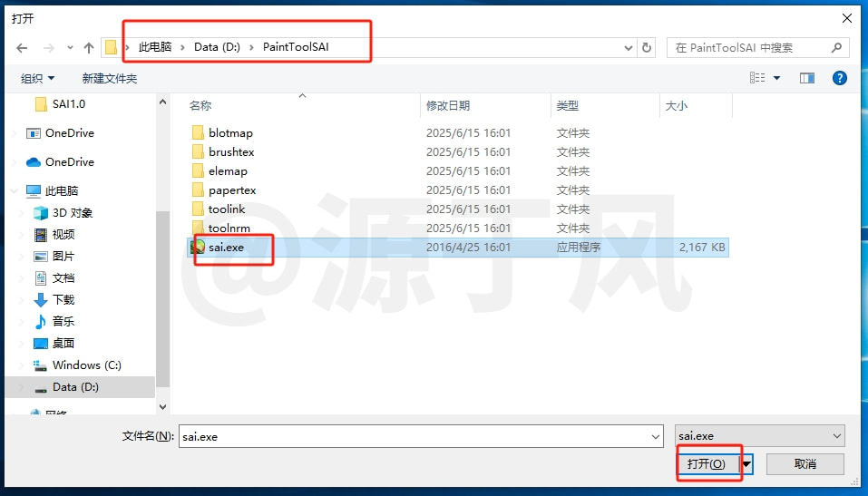
Task: Open view options dropdown arrow
Action: 776,78
